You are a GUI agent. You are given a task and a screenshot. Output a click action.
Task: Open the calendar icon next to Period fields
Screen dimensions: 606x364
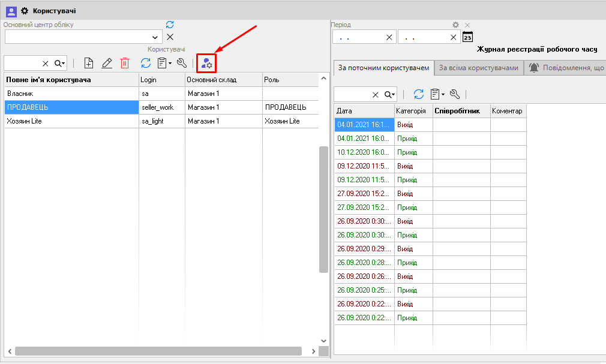(468, 37)
